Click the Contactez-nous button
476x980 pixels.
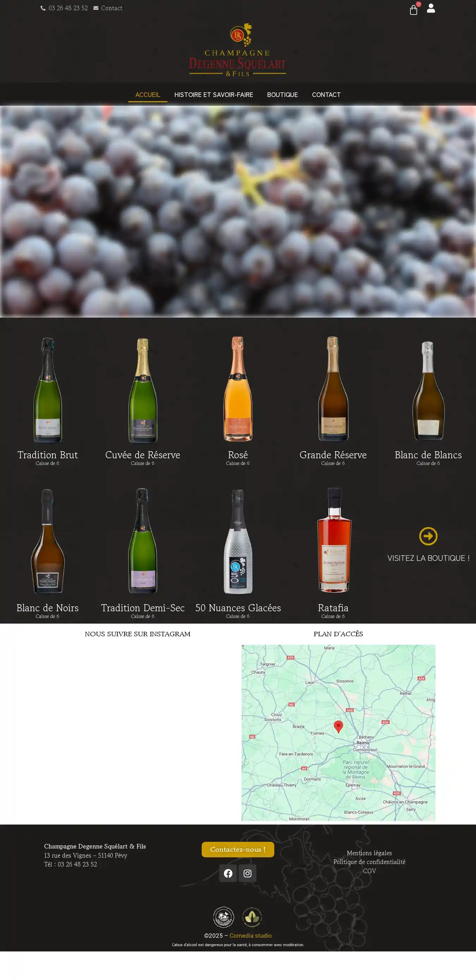238,850
